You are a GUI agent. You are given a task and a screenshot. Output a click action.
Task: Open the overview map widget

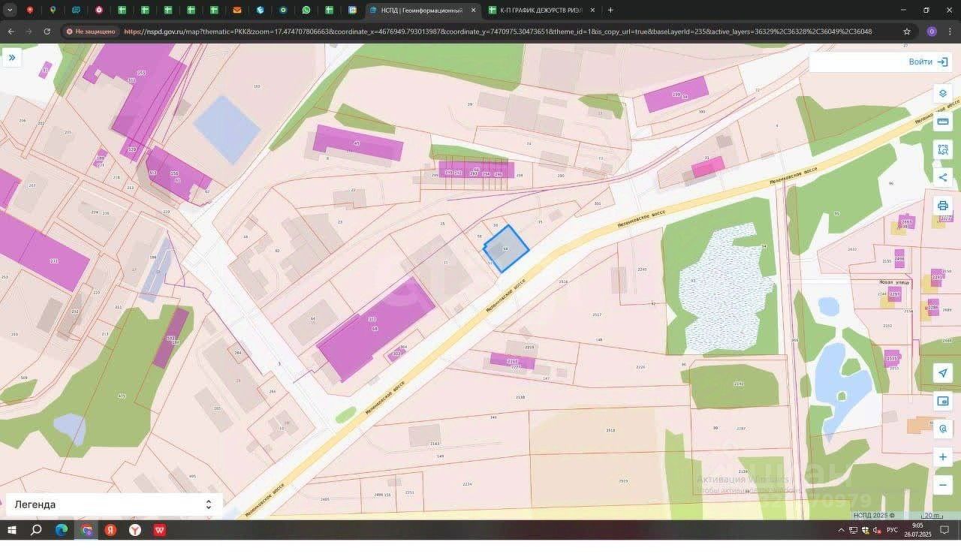[943, 401]
